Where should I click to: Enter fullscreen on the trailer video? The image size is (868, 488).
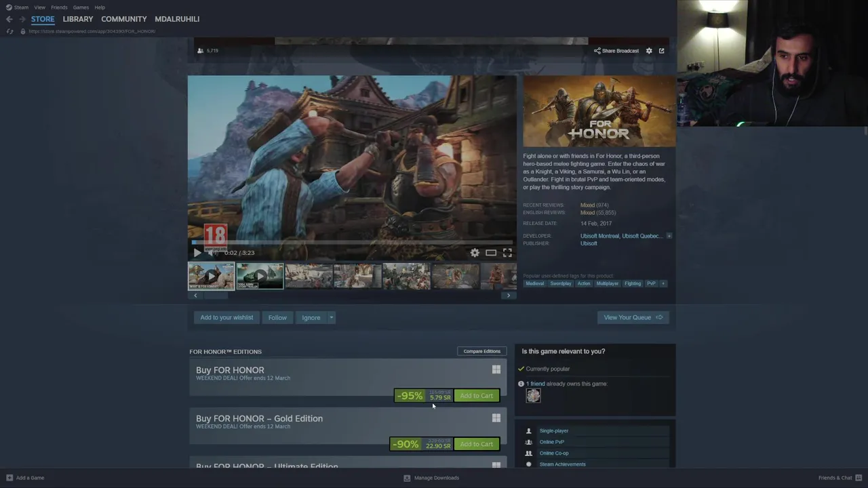click(507, 253)
